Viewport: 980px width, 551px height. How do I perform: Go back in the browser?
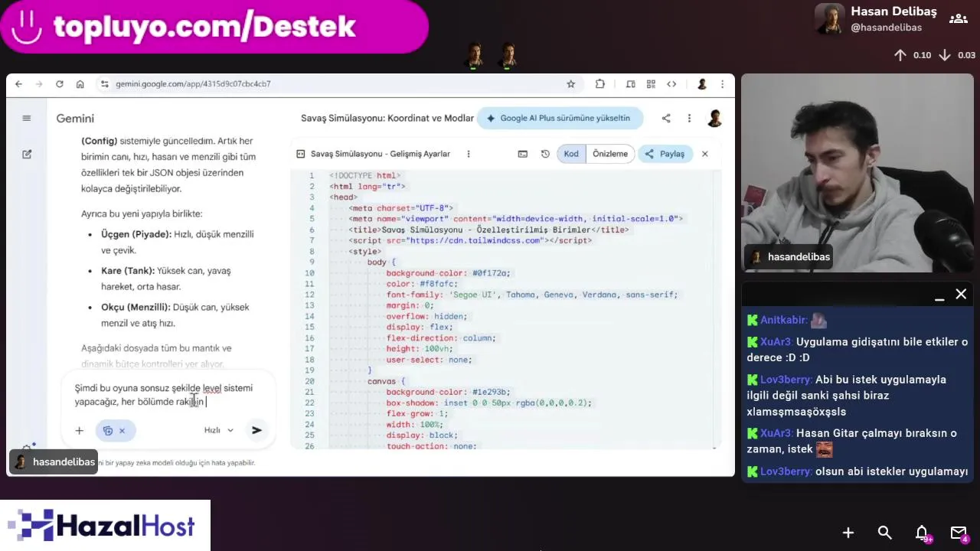pos(18,84)
